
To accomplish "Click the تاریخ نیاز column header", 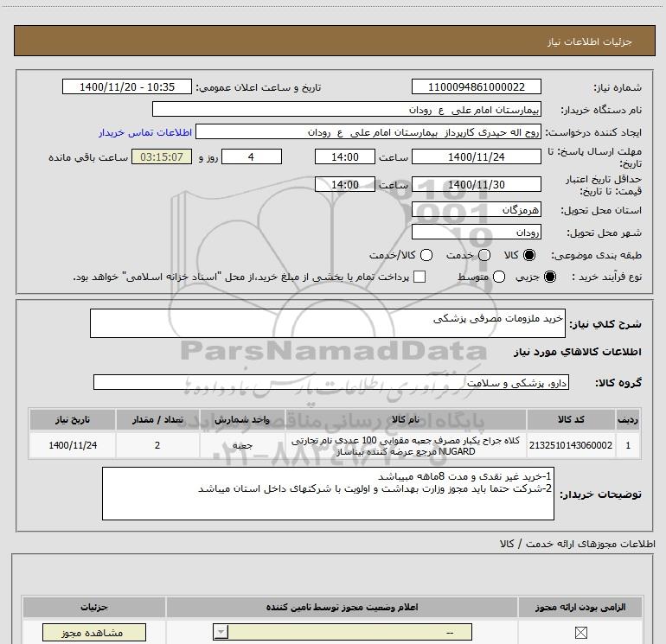I will point(73,419).
